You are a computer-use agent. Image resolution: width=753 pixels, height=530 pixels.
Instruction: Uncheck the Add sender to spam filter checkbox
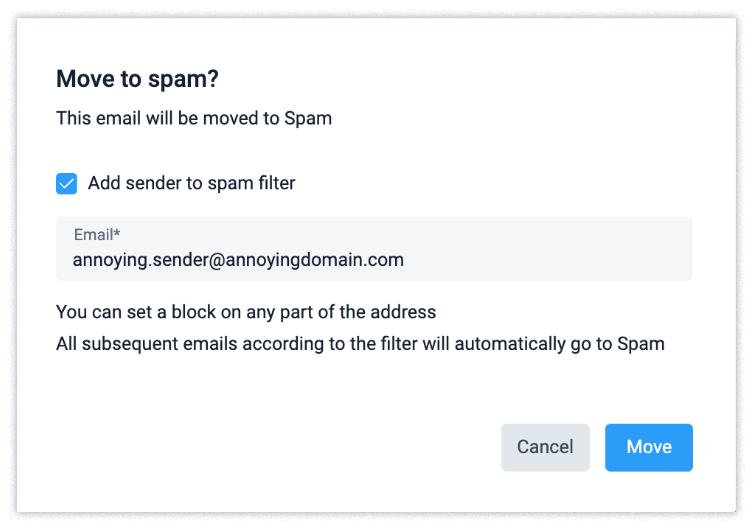[x=67, y=184]
